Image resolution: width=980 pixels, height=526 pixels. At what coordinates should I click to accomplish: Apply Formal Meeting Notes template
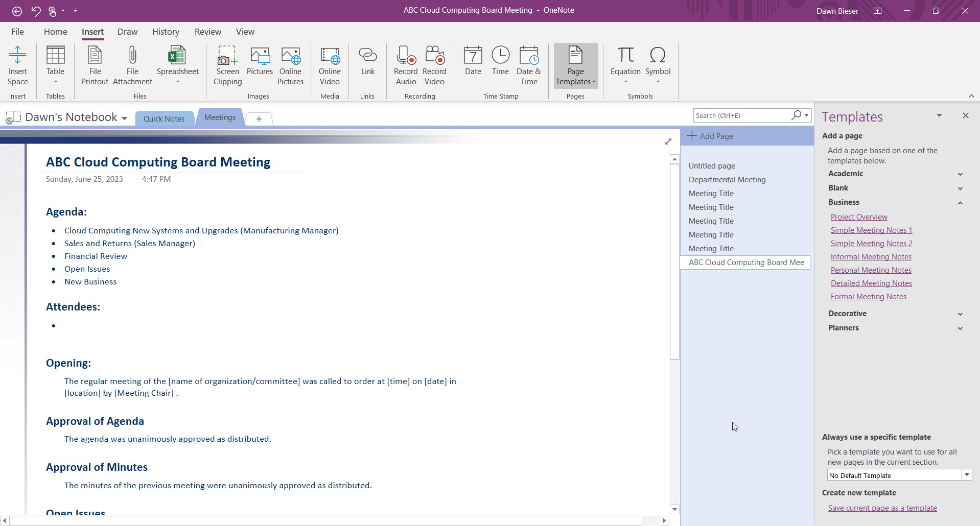868,297
